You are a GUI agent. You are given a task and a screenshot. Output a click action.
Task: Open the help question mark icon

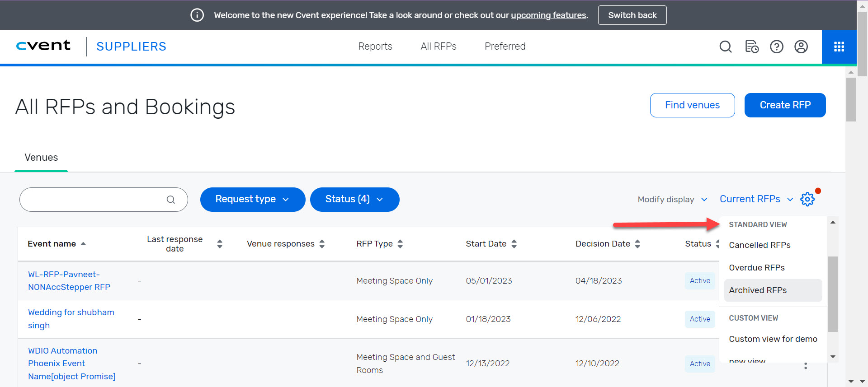777,47
